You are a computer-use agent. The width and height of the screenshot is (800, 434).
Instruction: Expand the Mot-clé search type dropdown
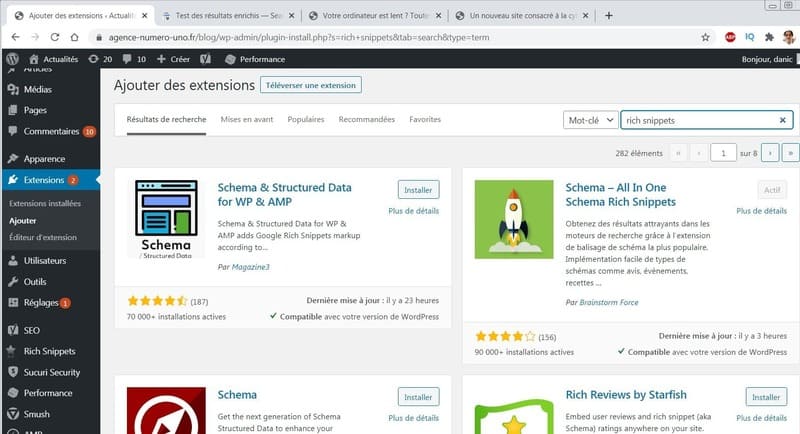click(590, 120)
